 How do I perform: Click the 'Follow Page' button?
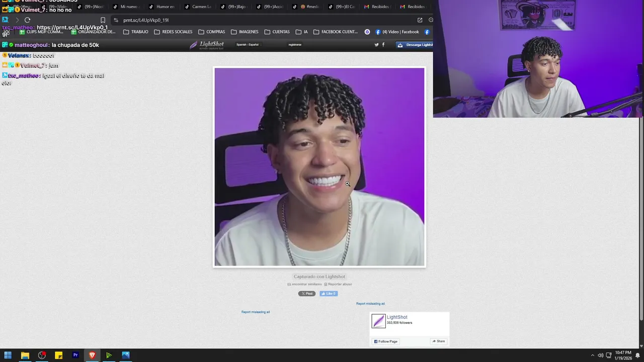pyautogui.click(x=385, y=341)
